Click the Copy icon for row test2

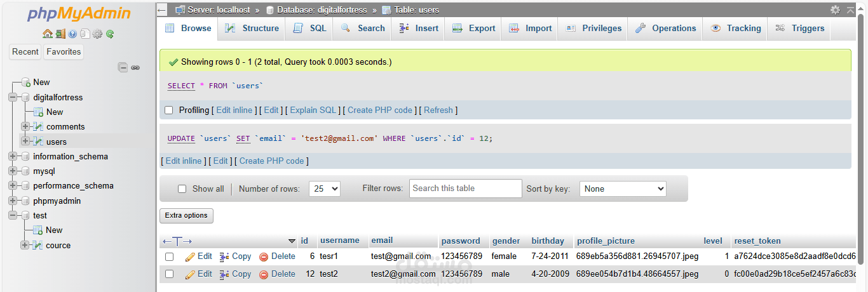click(x=224, y=275)
